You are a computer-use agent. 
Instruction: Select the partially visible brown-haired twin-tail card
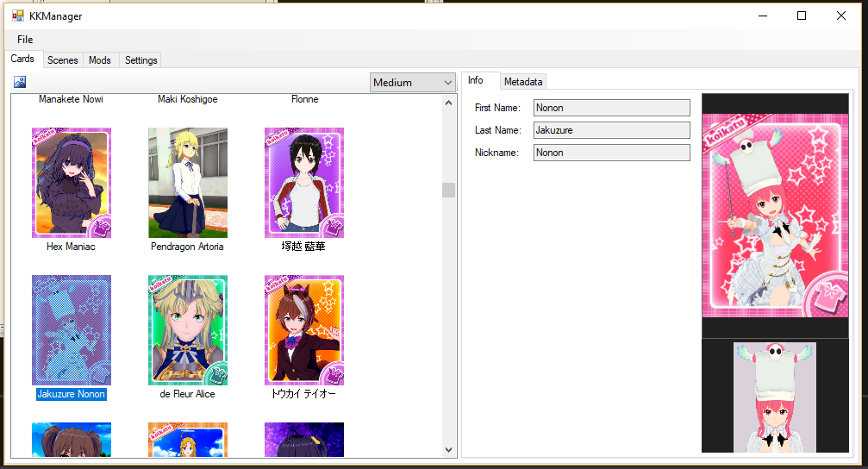[72, 440]
